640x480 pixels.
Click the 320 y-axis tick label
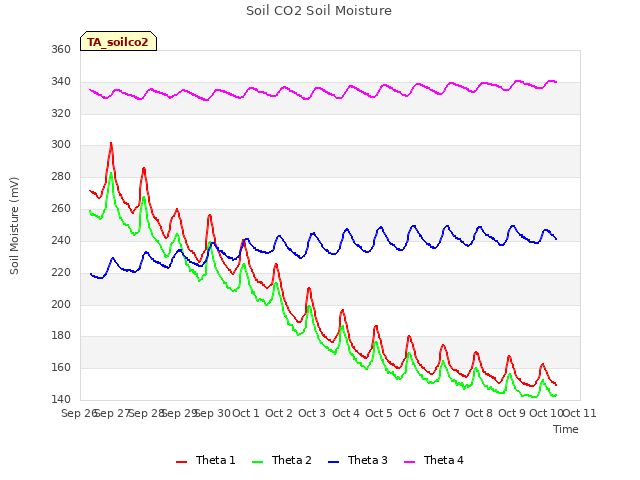pos(61,113)
